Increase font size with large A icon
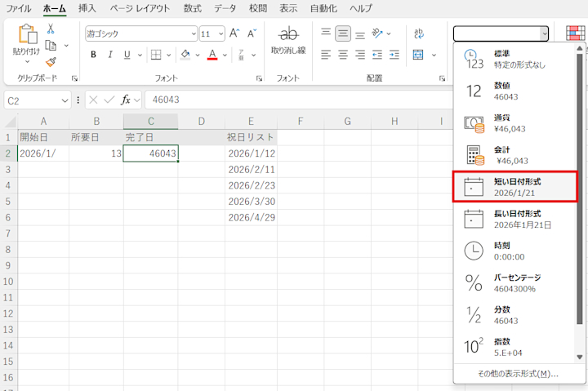 coord(234,33)
